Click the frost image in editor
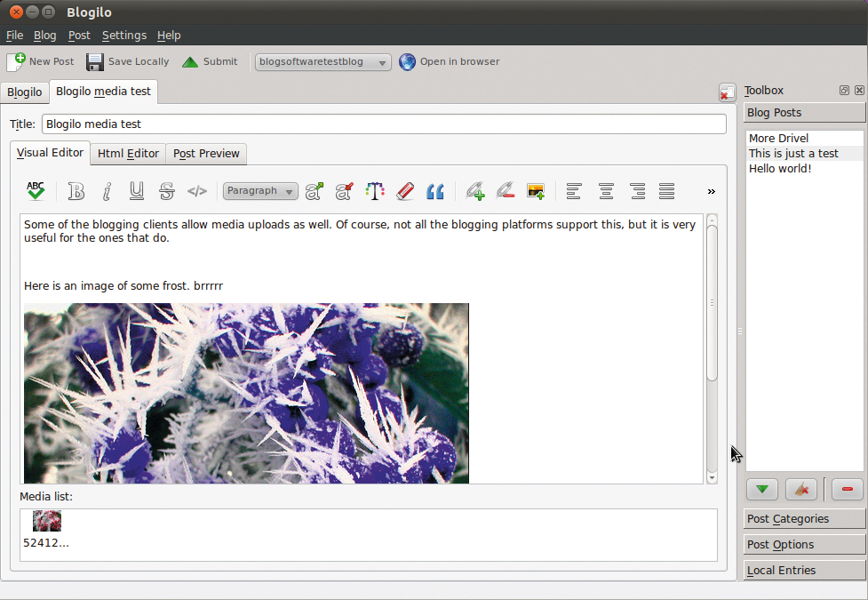 (246, 394)
